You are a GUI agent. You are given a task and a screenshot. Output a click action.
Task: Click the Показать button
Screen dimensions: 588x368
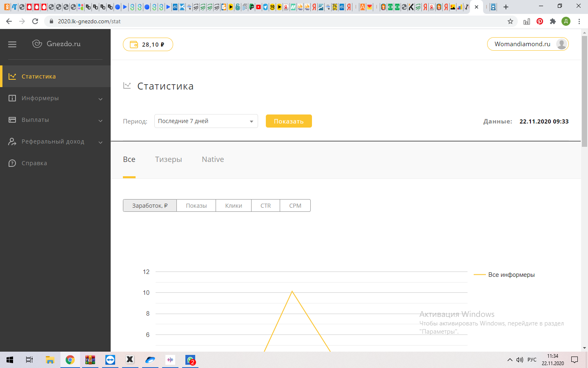click(x=289, y=121)
